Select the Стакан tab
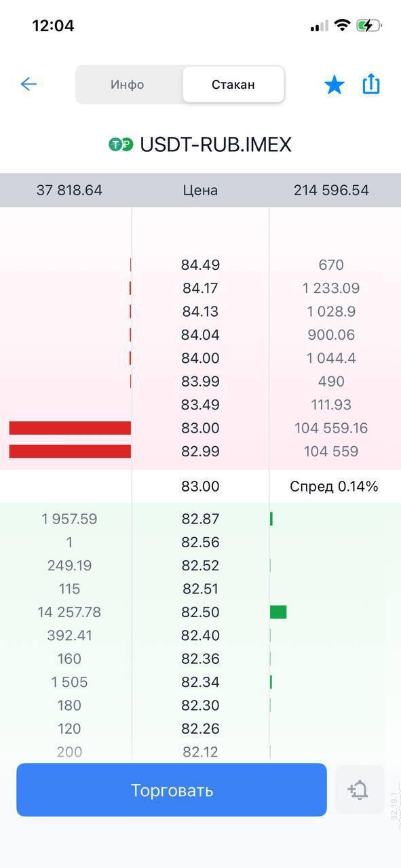The width and height of the screenshot is (401, 868). (x=233, y=85)
